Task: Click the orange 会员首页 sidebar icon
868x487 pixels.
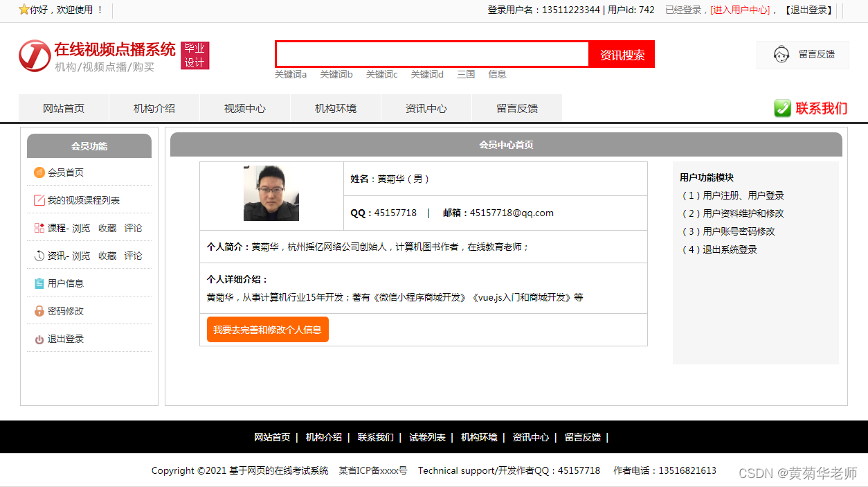Action: coord(39,172)
